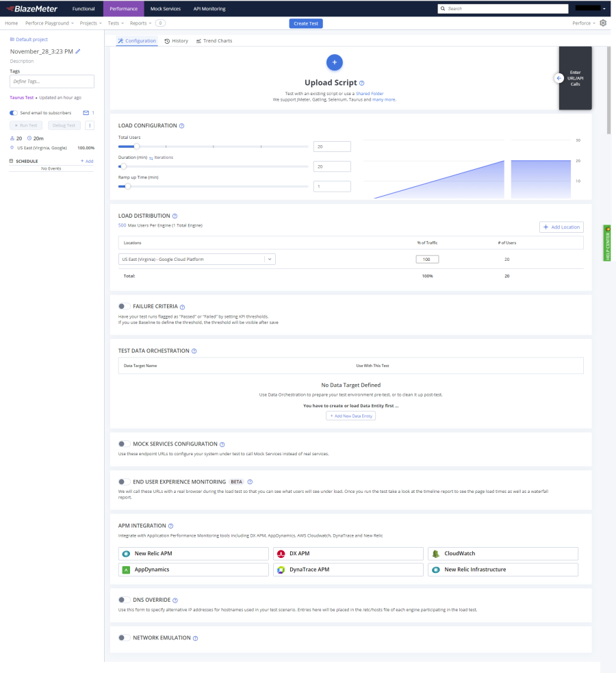Enable the DNS Override toggle
616x673 pixels.
pos(124,600)
